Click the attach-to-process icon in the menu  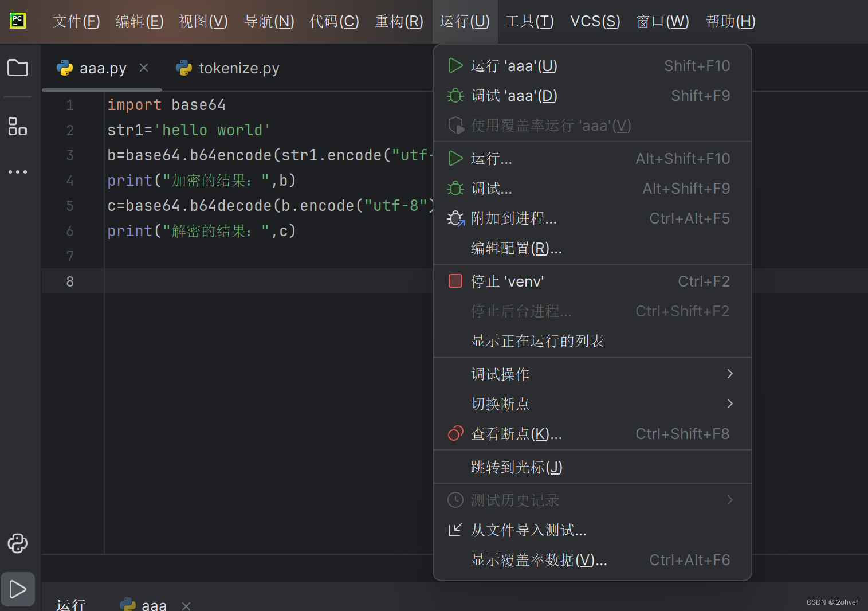click(455, 218)
